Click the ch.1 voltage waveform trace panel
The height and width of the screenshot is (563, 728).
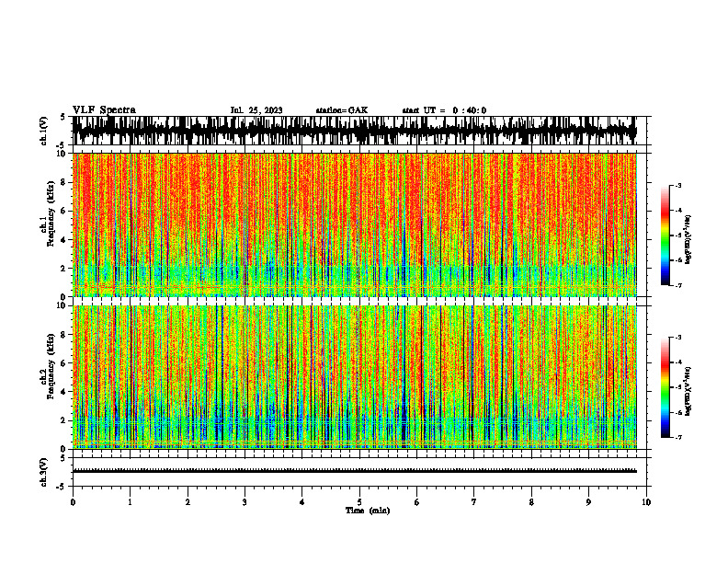[359, 131]
